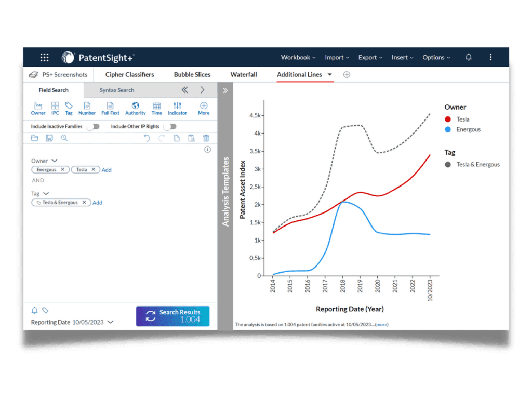
Task: Open the Workbook dropdown menu
Action: 298,58
